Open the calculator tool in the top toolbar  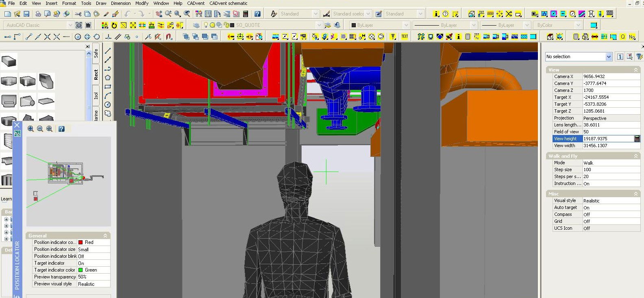pyautogui.click(x=245, y=14)
